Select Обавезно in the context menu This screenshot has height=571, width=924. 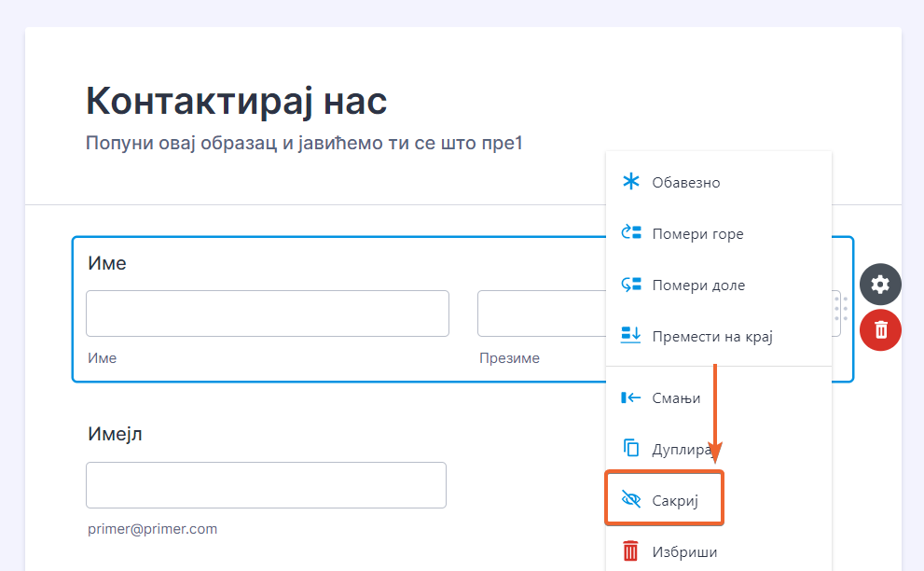click(686, 182)
